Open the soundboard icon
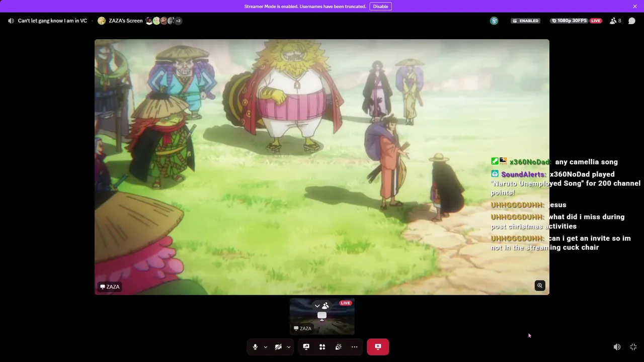The image size is (644, 362). pyautogui.click(x=338, y=347)
